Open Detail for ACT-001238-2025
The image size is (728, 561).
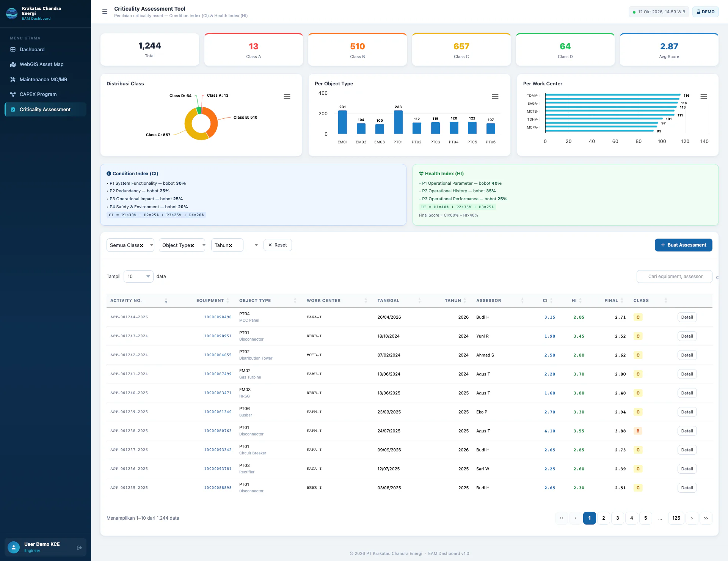click(x=687, y=431)
